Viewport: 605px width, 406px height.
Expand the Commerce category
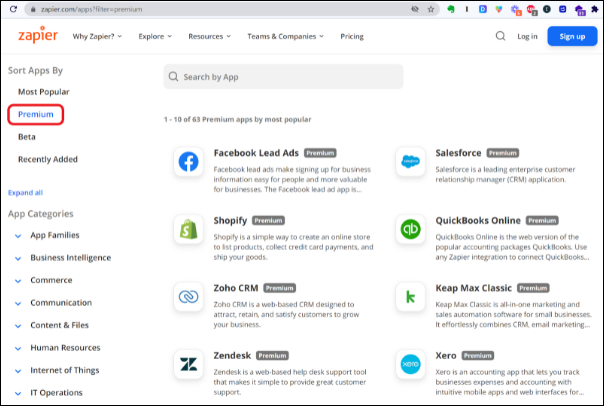(51, 280)
